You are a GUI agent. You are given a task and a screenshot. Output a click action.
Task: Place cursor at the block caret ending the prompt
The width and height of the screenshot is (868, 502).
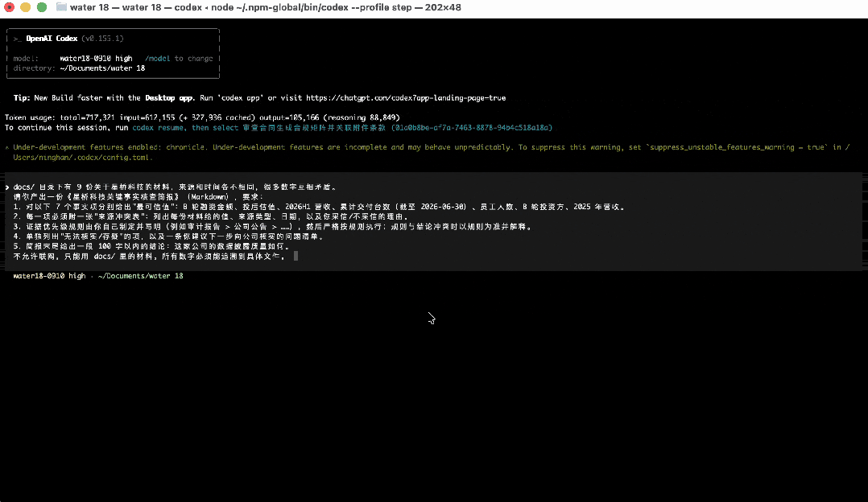pos(296,256)
